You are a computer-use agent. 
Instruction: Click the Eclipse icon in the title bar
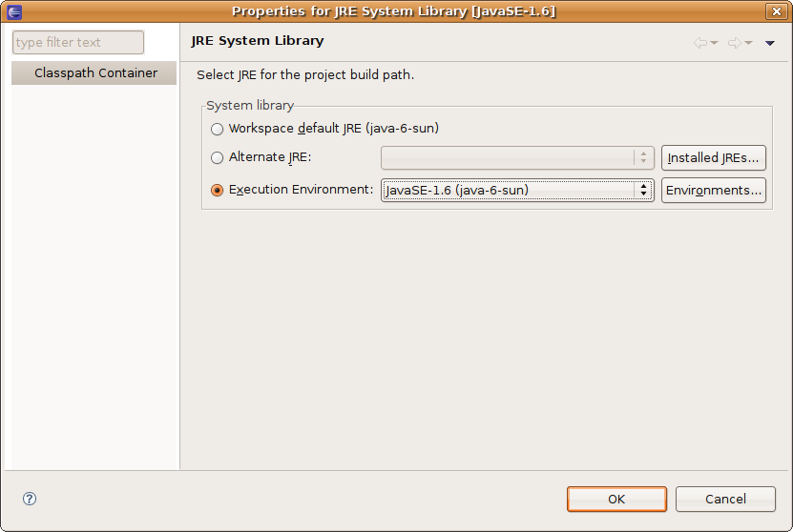coord(13,11)
